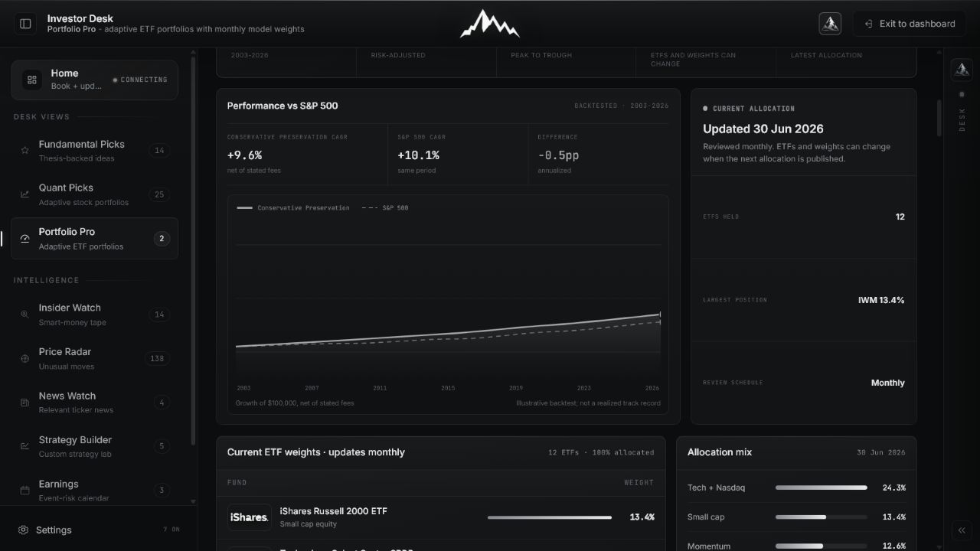Open the mountain avatar icon beside Exit

(x=830, y=24)
